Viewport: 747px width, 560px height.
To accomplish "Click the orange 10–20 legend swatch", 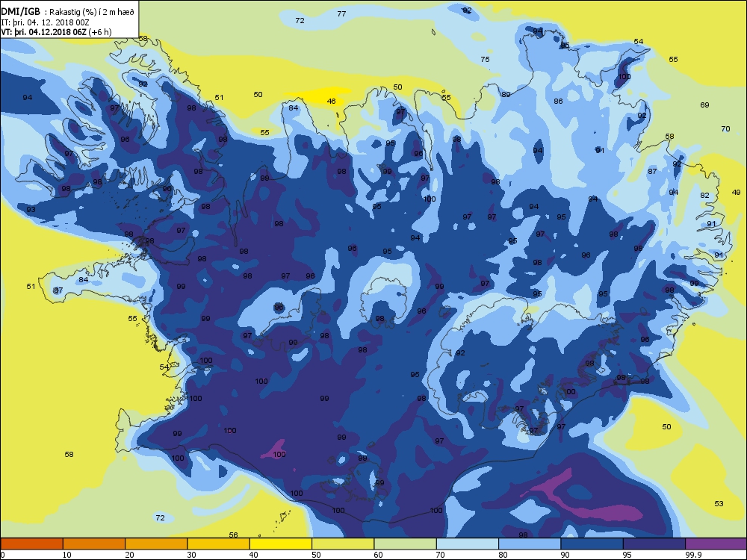I will (x=94, y=544).
